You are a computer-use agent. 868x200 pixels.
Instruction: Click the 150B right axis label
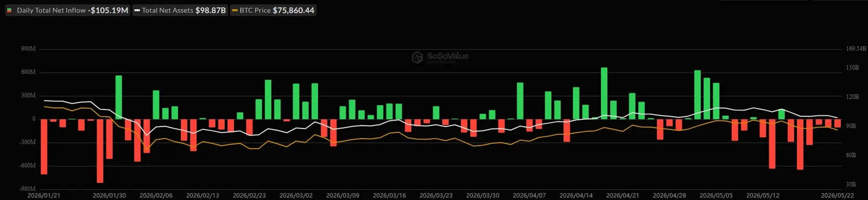852,68
